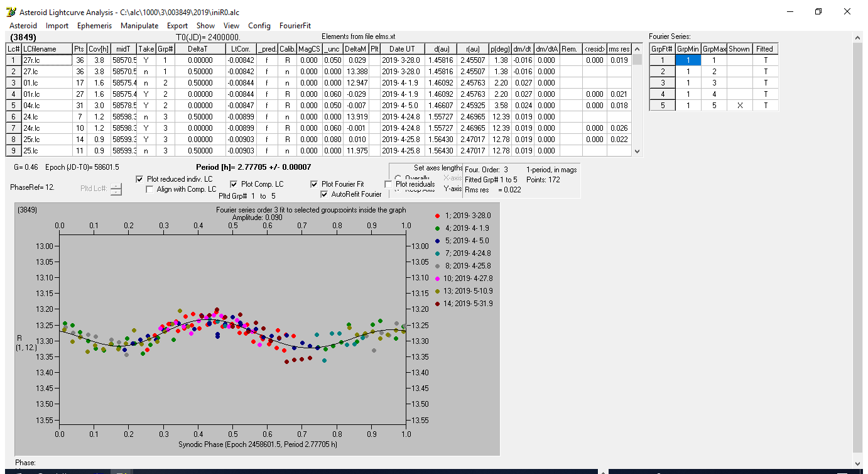
Task: Open the Asteroid menu
Action: click(23, 26)
